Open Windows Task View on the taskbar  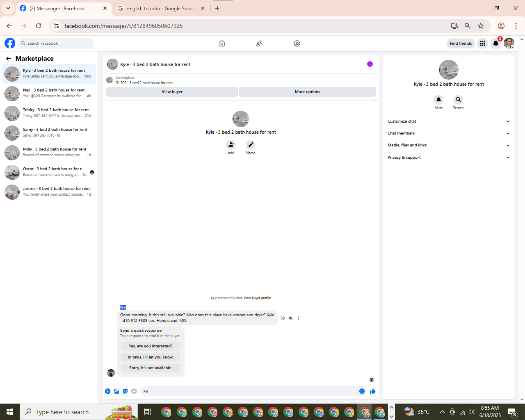click(x=148, y=412)
